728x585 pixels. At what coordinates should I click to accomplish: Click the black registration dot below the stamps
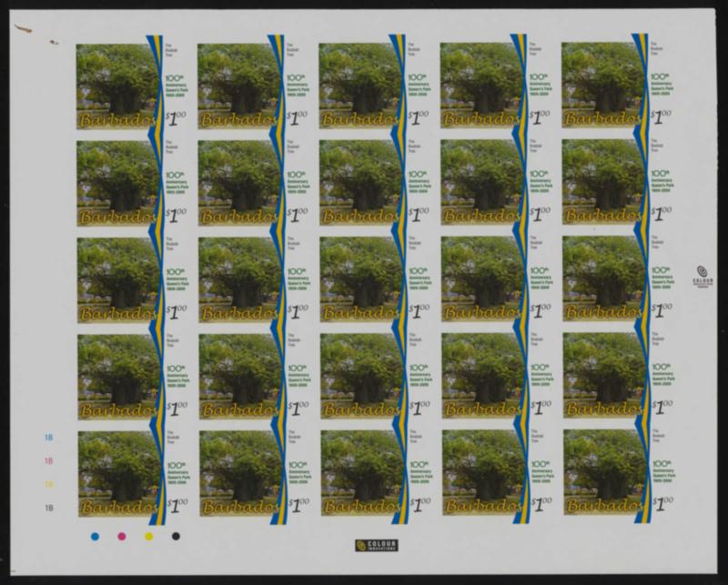pyautogui.click(x=175, y=537)
